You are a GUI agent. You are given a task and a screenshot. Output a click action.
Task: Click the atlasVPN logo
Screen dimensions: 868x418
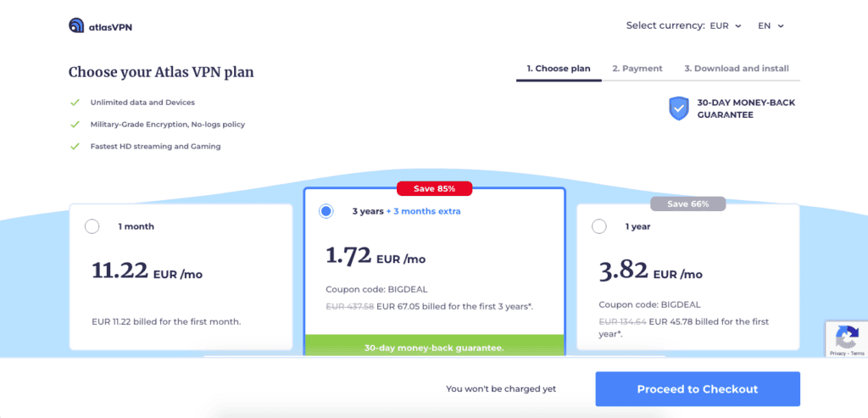tap(100, 26)
